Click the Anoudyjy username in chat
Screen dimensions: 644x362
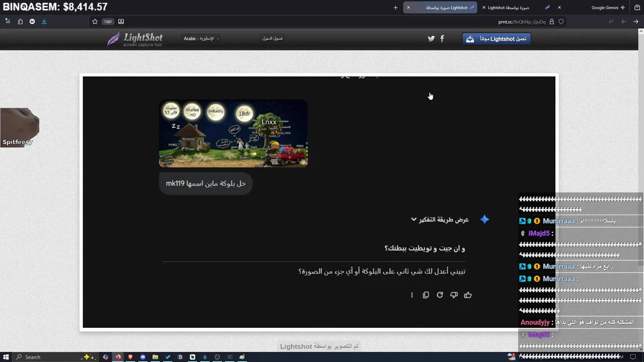pyautogui.click(x=535, y=322)
